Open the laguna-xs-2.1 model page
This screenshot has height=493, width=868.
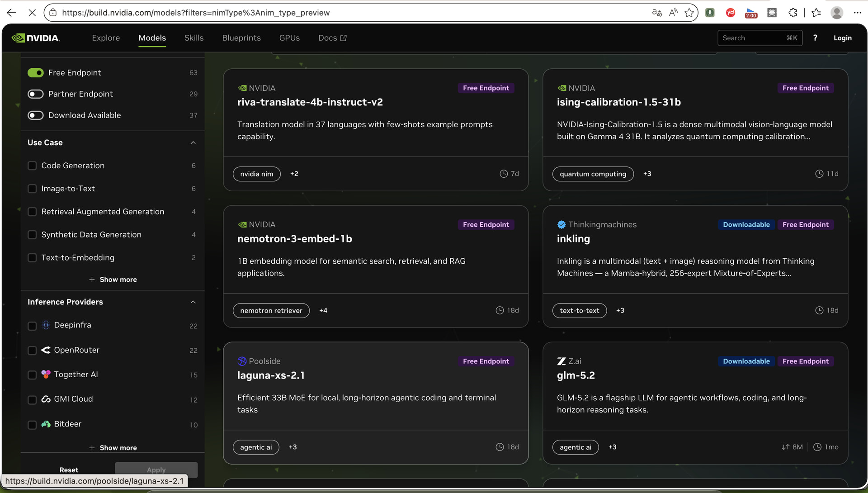(271, 375)
